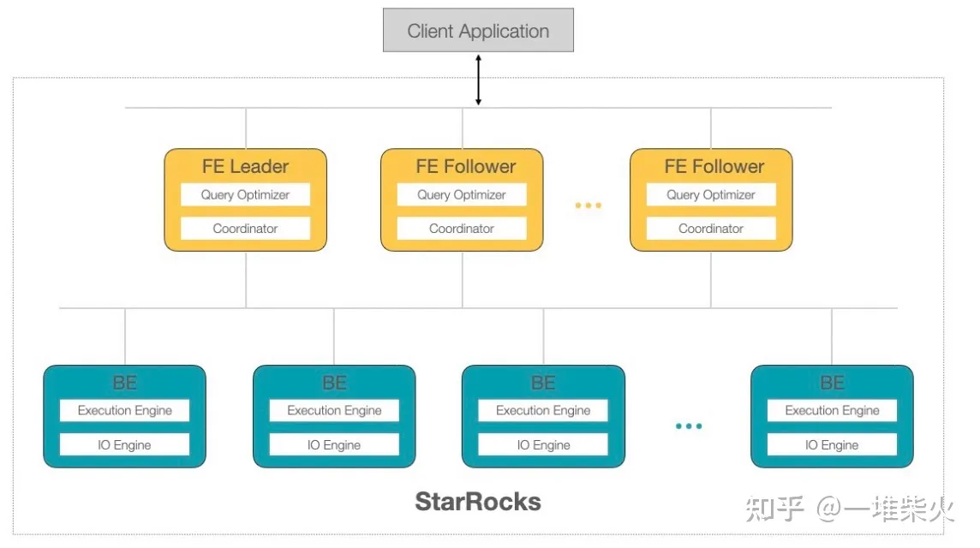This screenshot has width=980, height=548.
Task: Select Execution Engine in the third BE
Action: click(543, 410)
